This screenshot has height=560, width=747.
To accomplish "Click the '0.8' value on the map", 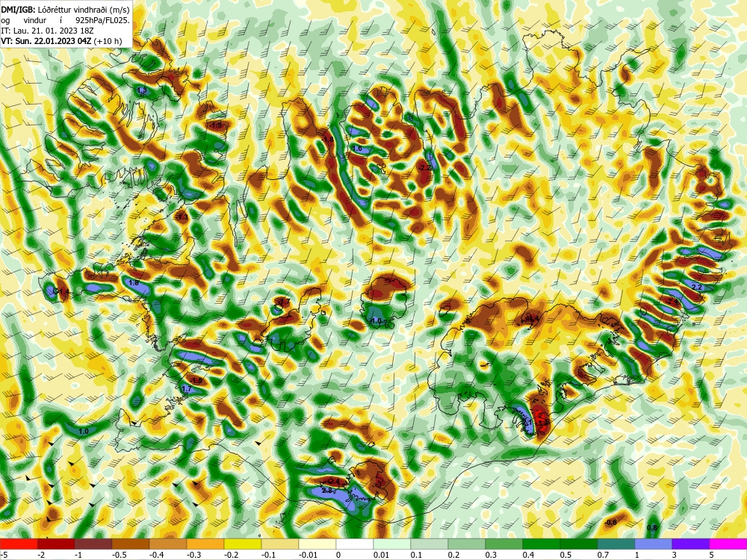I will tap(653, 527).
